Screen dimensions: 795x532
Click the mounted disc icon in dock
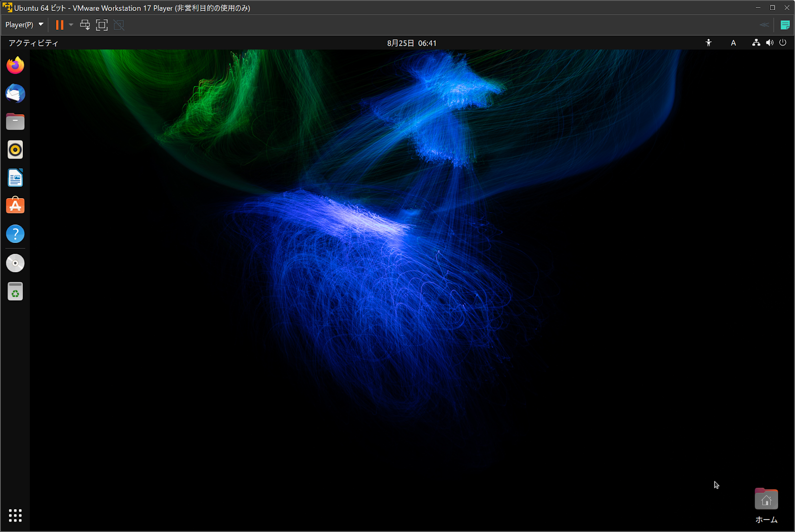click(15, 263)
